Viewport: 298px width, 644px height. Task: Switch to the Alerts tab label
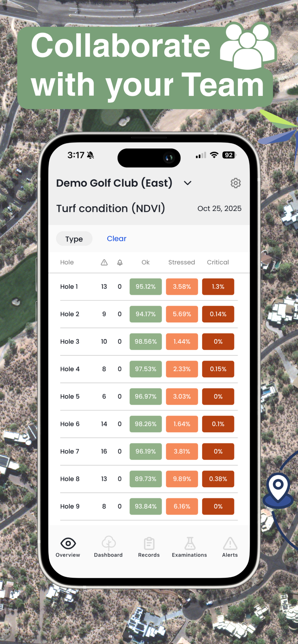[x=230, y=555]
